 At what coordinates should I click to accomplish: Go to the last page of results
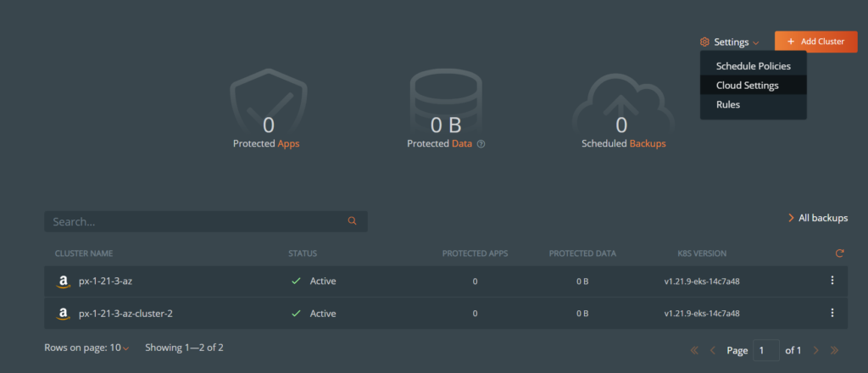834,350
